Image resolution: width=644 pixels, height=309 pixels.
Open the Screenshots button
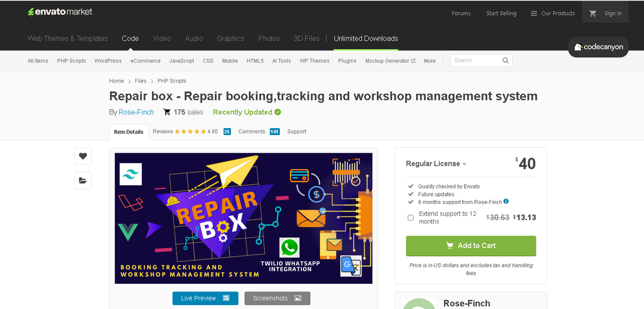tap(277, 298)
